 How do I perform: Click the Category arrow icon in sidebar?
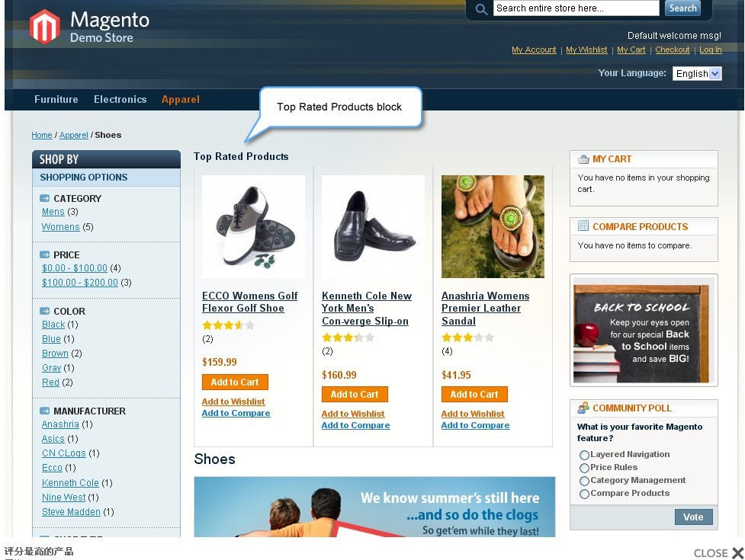pos(45,198)
